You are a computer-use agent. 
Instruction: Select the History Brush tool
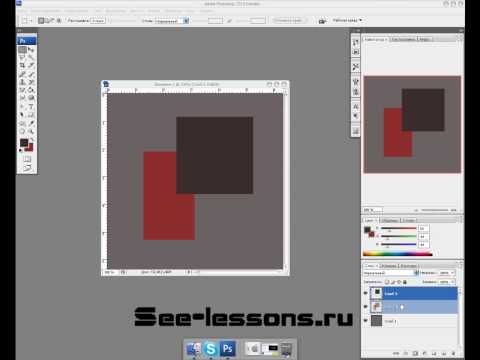[x=31, y=82]
